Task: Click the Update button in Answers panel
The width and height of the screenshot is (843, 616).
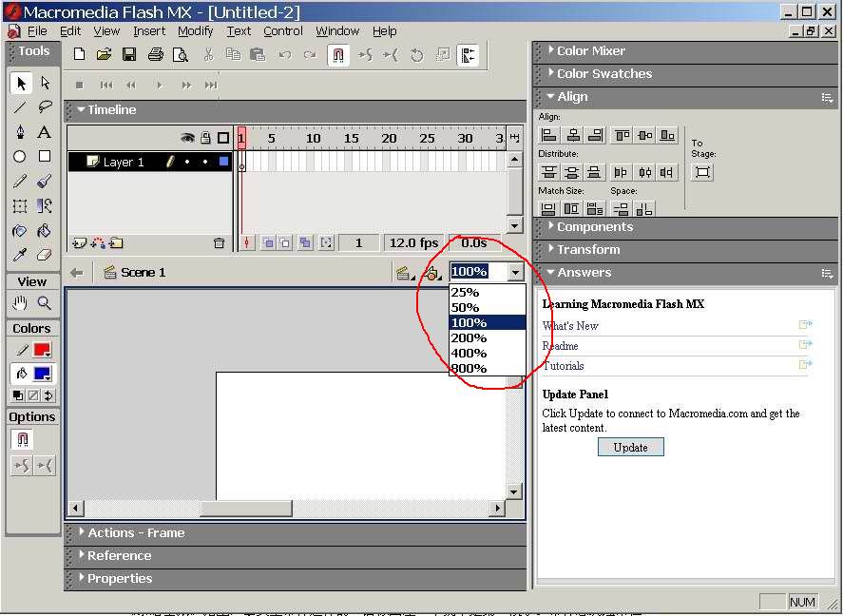Action: [631, 447]
